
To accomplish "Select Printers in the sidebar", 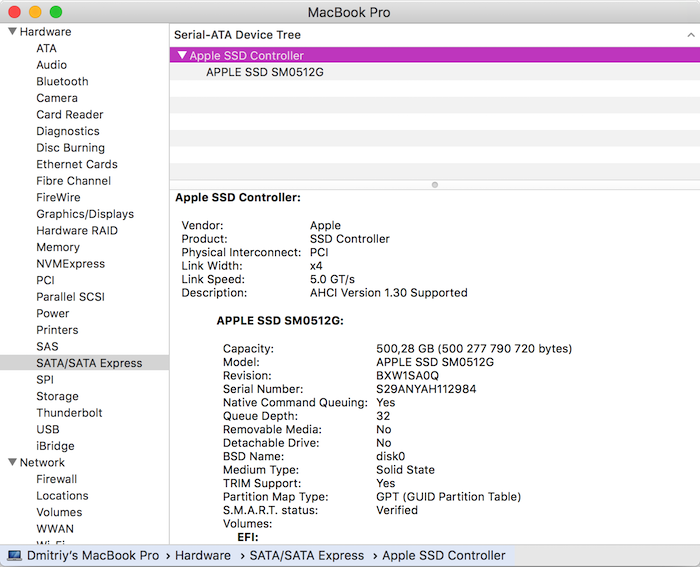I will tap(57, 329).
